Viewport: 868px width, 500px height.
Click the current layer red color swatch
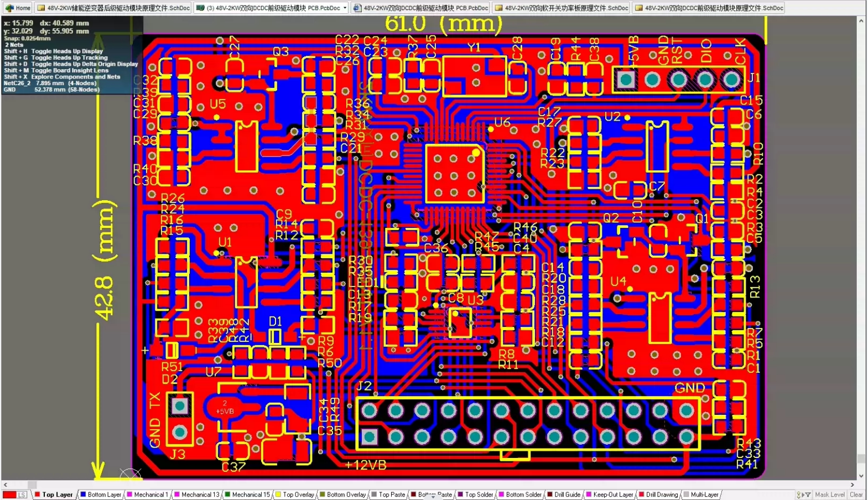coord(9,494)
